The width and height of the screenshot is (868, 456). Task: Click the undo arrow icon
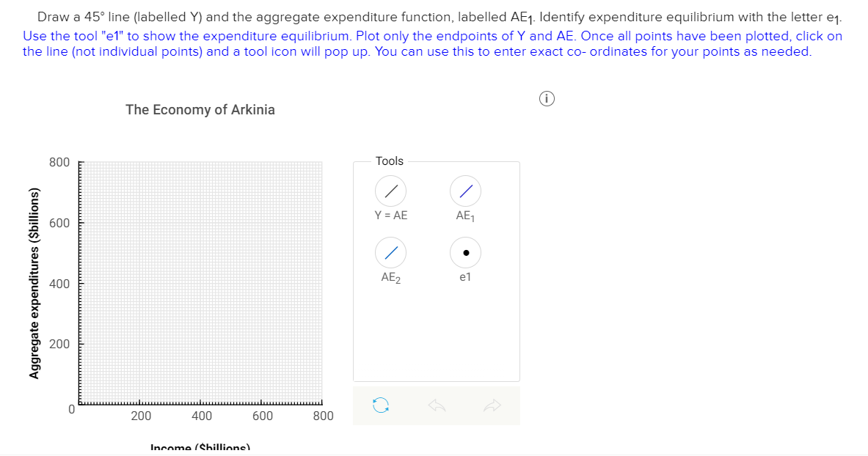(x=437, y=405)
